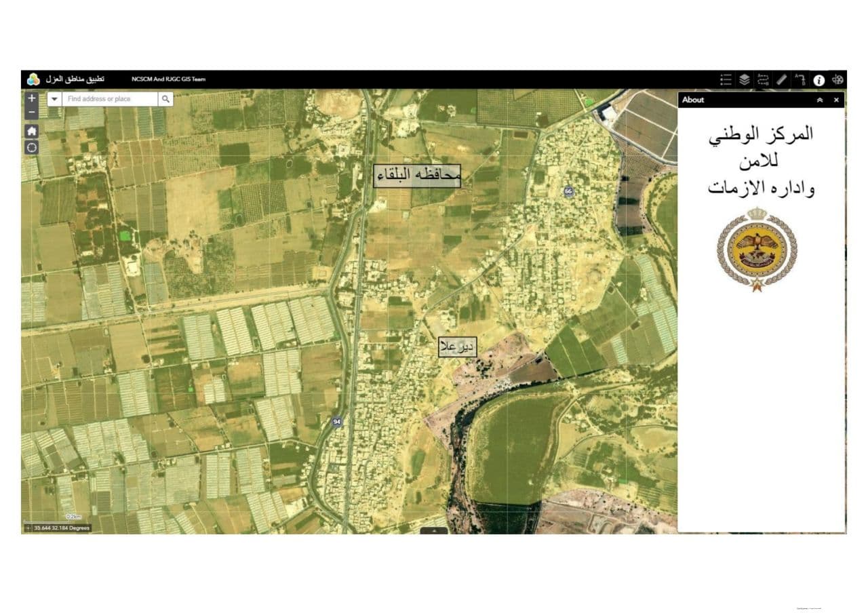868x613 pixels.
Task: Open the color palette widget icon
Action: click(838, 80)
